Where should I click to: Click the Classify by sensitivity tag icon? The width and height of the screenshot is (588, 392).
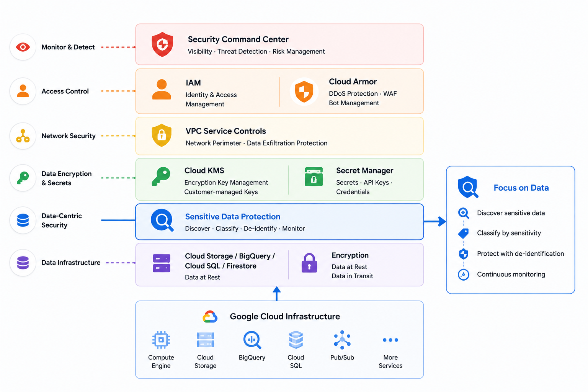[x=464, y=234]
